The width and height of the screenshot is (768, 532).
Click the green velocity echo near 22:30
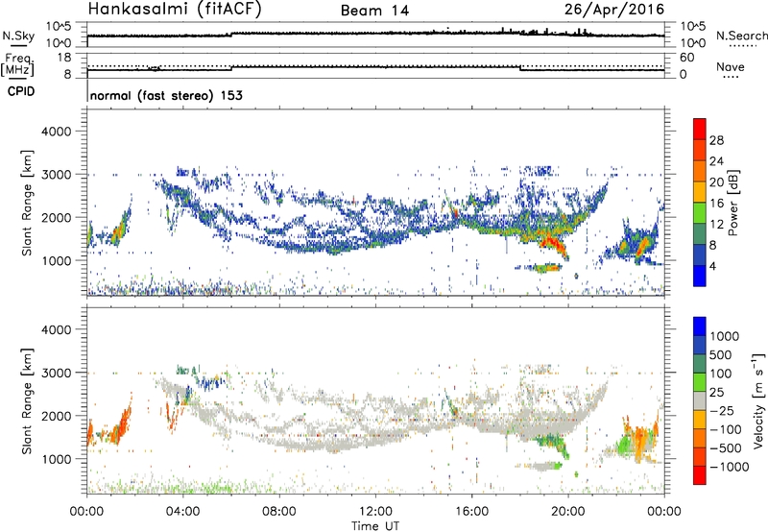(623, 446)
